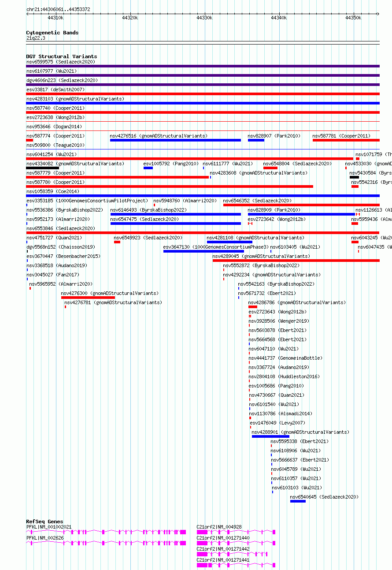Click the blue bar under nsv6146493
Image resolution: width=392 pixels, height=570 pixels.
point(176,214)
